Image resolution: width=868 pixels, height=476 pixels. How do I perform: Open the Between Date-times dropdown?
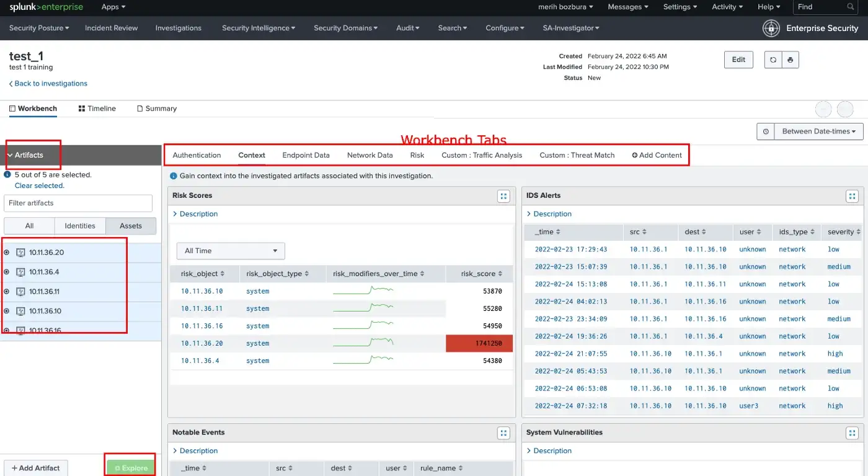click(x=819, y=132)
